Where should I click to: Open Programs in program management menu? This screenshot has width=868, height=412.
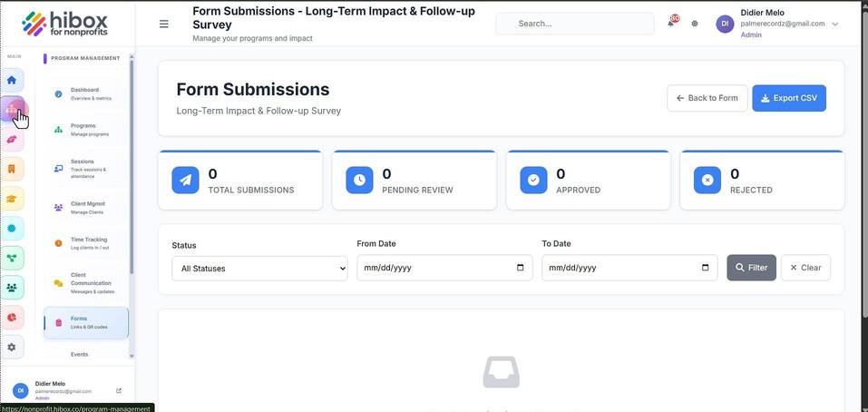pyautogui.click(x=86, y=130)
